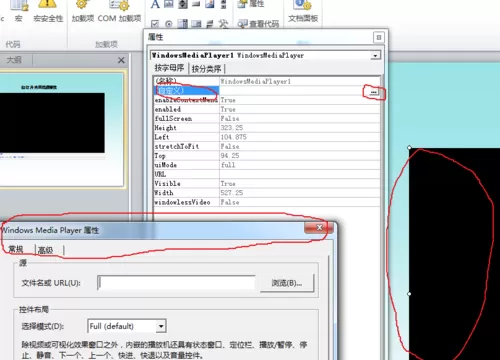Click the empty URL property field
Viewport: 500px width, 360px height.
(x=299, y=174)
